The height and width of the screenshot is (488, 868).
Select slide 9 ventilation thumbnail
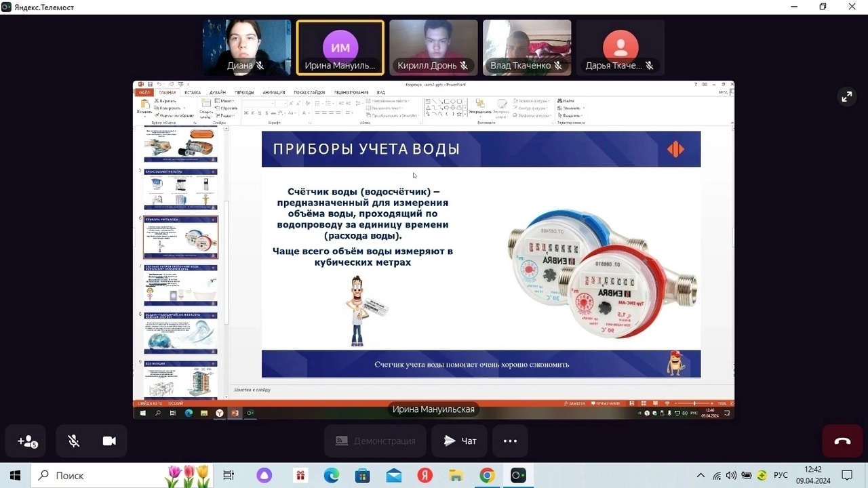(181, 380)
